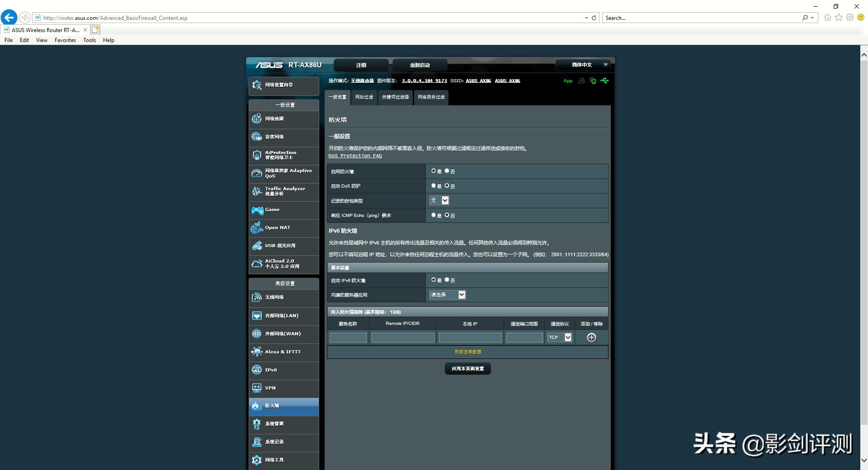Open the AiProtection shield icon
The height and width of the screenshot is (470, 868).
coord(257,155)
